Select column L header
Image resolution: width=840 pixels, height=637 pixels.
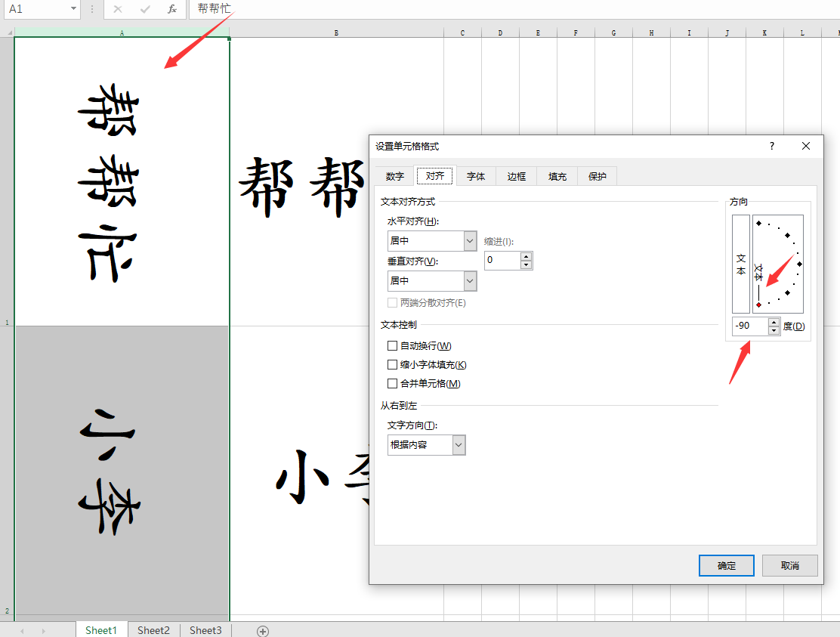pos(802,33)
